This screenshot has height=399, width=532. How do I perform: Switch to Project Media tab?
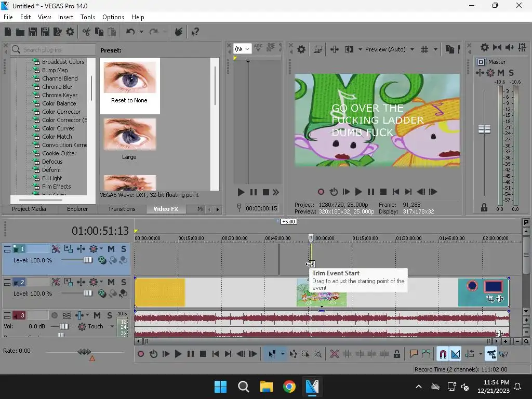29,209
